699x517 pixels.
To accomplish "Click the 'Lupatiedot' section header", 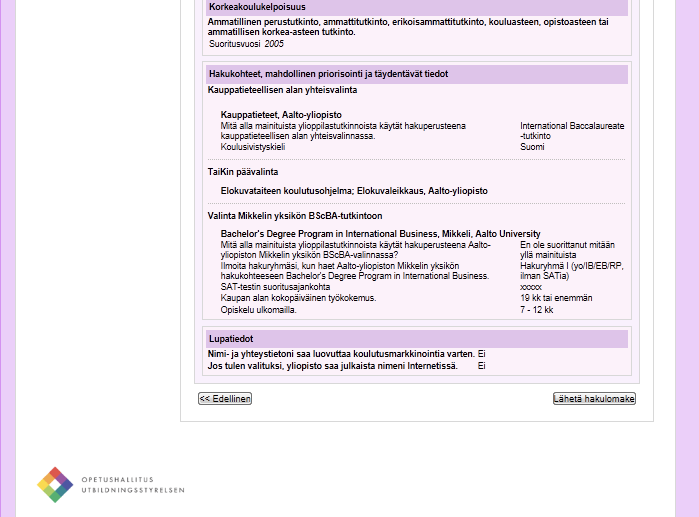I will pos(417,339).
